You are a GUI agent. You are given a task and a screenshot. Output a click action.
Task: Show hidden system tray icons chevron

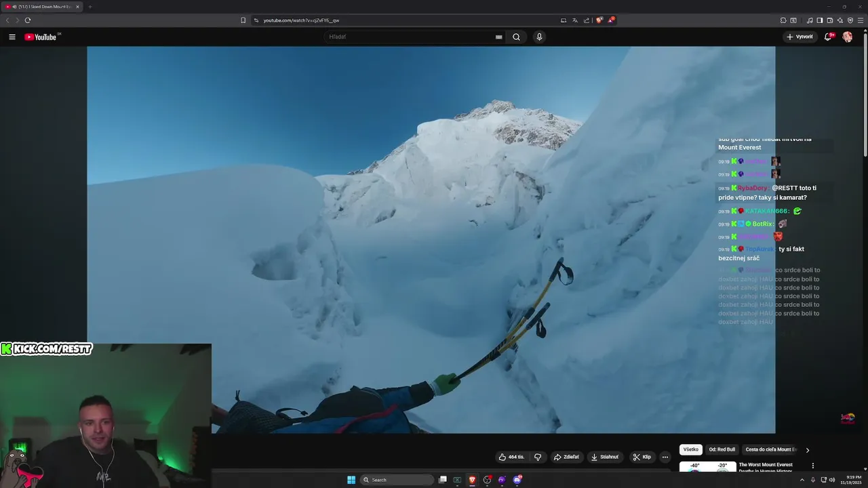pyautogui.click(x=802, y=480)
